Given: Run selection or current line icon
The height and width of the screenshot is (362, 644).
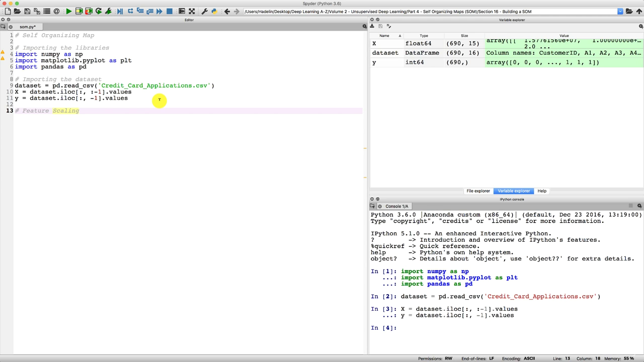Looking at the screenshot, I should point(108,11).
